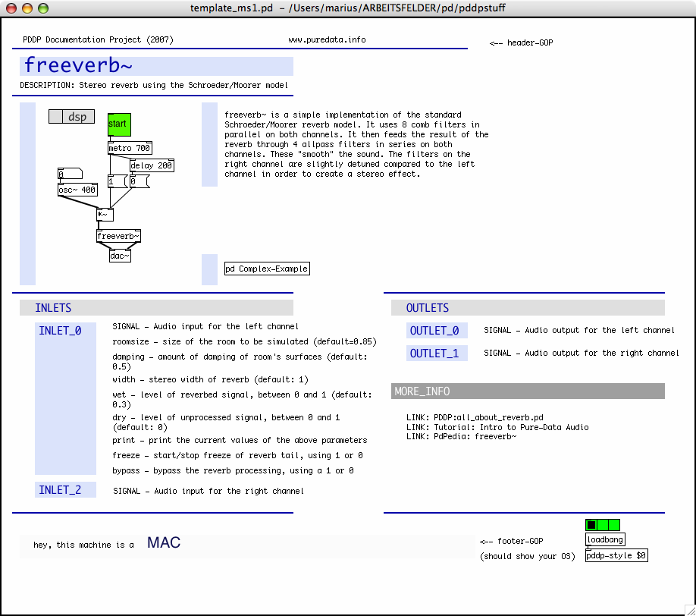Image resolution: width=696 pixels, height=616 pixels.
Task: Click 'Audio output for the right channel' text
Action: (602, 353)
